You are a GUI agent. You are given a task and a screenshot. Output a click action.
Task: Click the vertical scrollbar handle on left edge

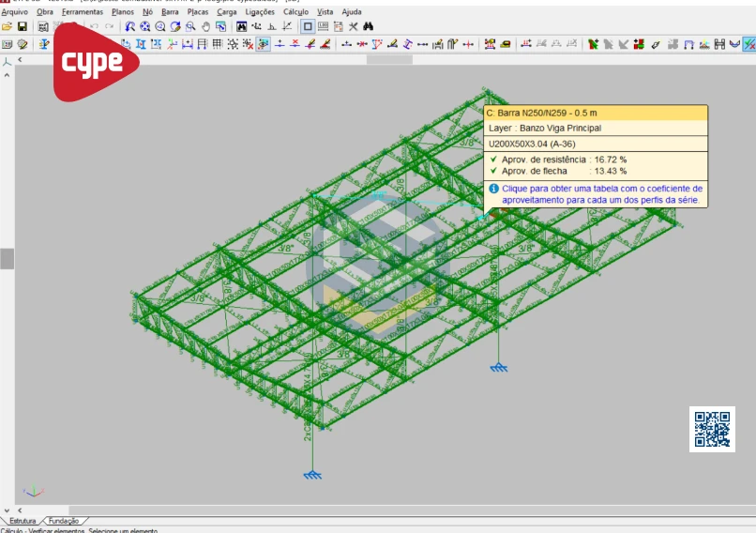click(7, 259)
